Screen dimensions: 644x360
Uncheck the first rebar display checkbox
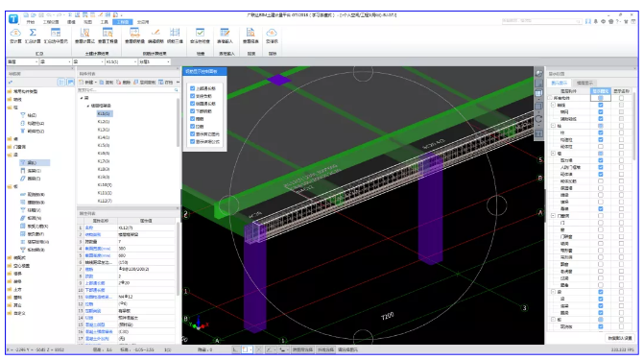[192, 88]
